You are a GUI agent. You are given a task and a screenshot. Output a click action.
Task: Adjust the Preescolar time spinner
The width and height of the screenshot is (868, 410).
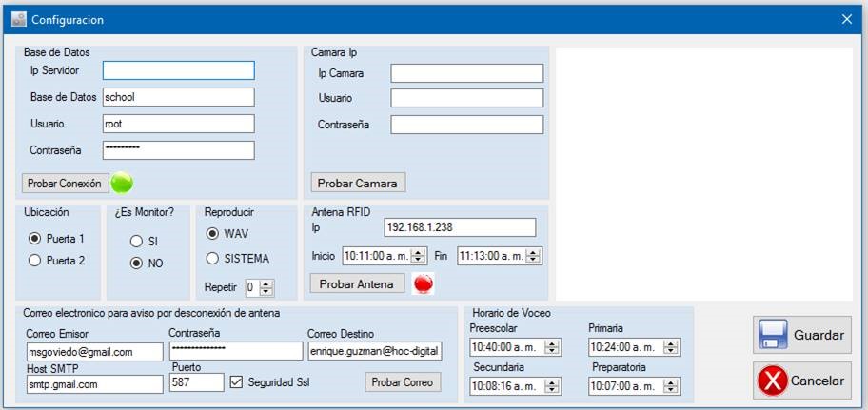point(554,347)
